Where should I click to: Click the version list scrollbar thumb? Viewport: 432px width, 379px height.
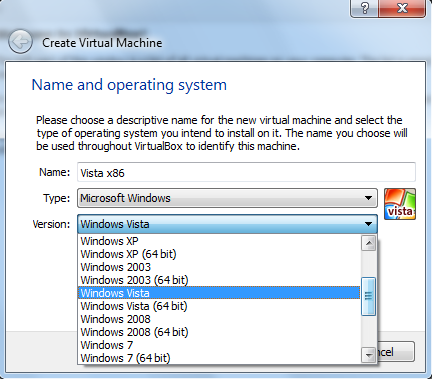click(x=369, y=296)
